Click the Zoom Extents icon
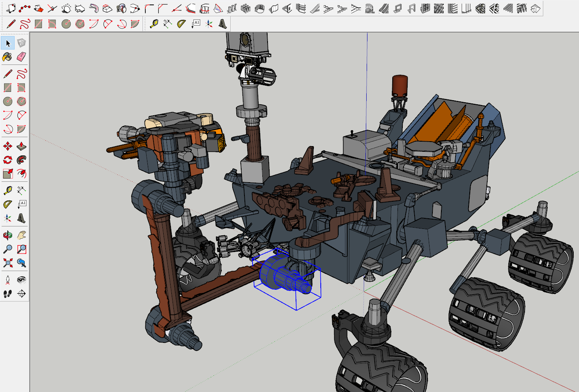 coord(8,263)
